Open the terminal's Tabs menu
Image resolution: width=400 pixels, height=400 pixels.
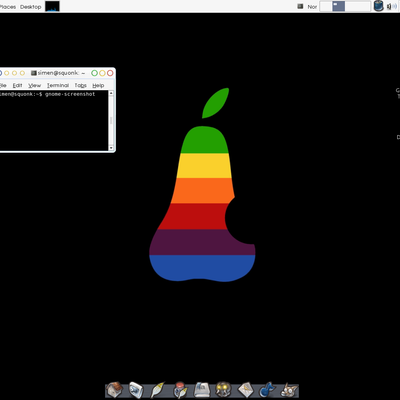point(80,85)
